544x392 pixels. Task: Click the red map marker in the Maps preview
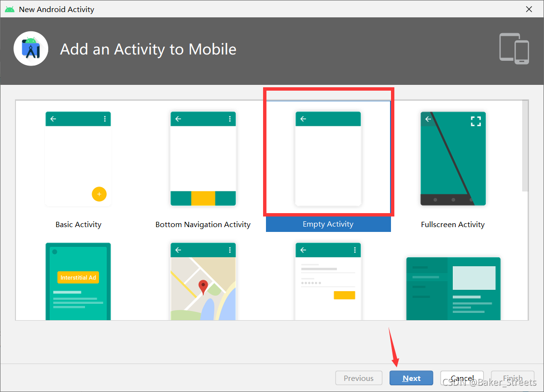point(203,284)
